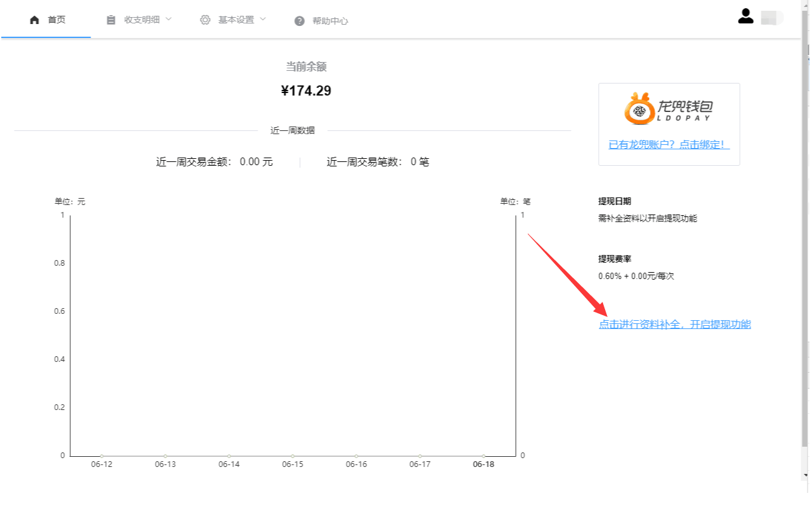The height and width of the screenshot is (522, 812).
Task: Click the 06-13 data point on chart
Action: click(x=165, y=456)
